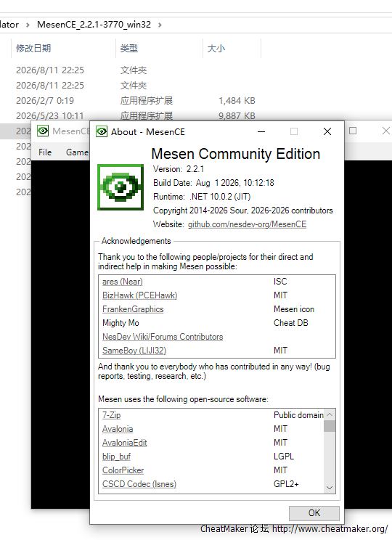Expand the breadcrumb chevron after MesenCE_2.2.1-3770_win32

[x=160, y=25]
